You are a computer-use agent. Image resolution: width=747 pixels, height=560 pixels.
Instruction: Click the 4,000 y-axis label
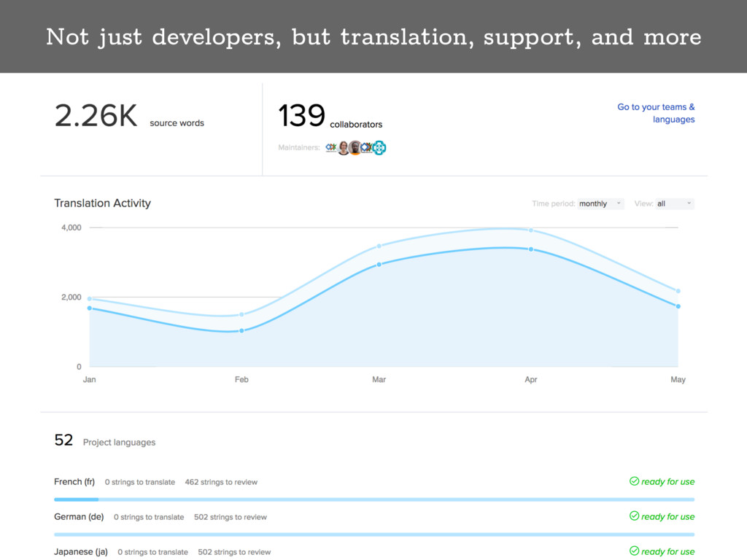(x=71, y=227)
